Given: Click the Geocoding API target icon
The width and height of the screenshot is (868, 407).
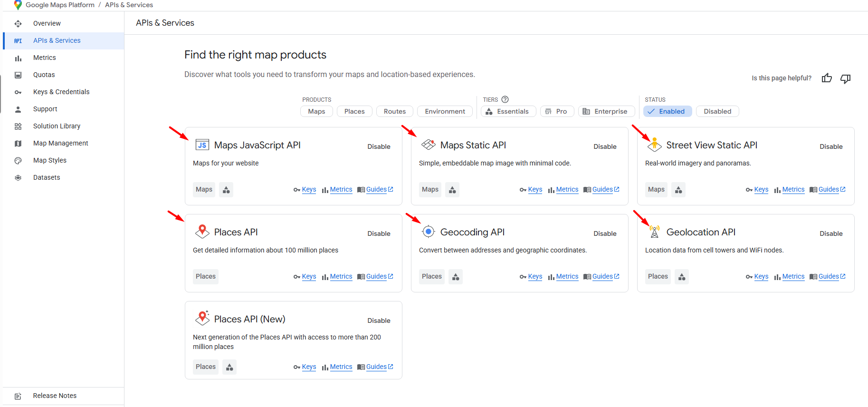Looking at the screenshot, I should 429,232.
